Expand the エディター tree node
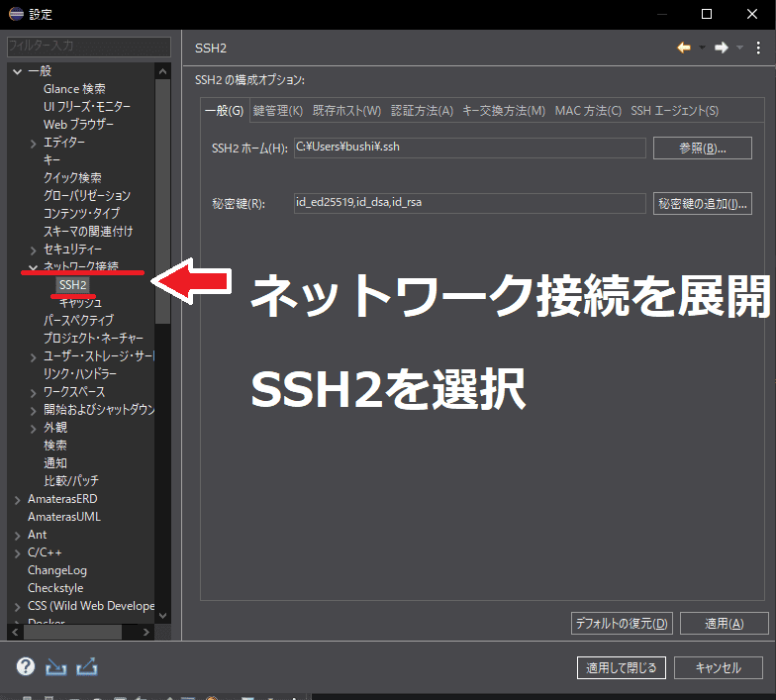The image size is (776, 700). coord(34,143)
